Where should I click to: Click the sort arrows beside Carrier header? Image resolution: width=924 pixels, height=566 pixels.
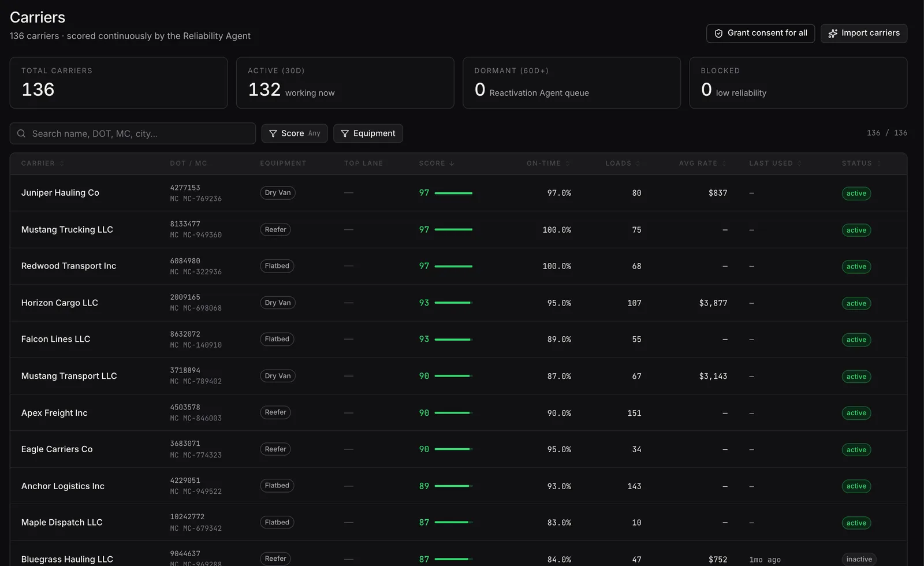pyautogui.click(x=62, y=163)
